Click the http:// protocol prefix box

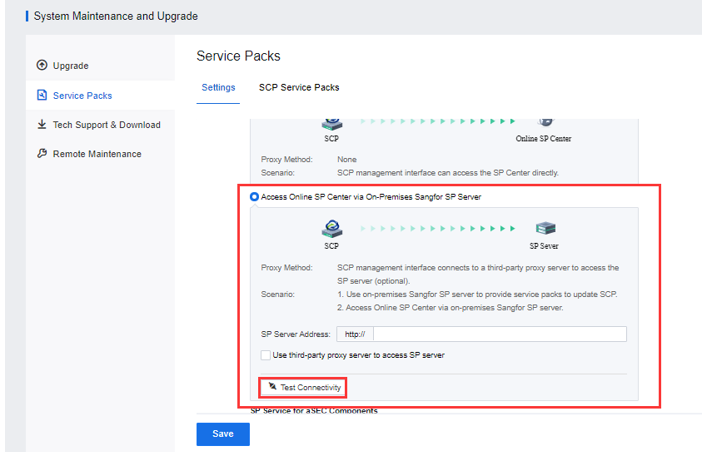(355, 334)
